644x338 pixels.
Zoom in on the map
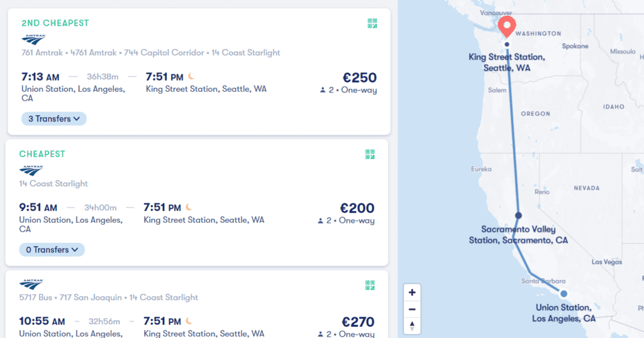click(412, 292)
